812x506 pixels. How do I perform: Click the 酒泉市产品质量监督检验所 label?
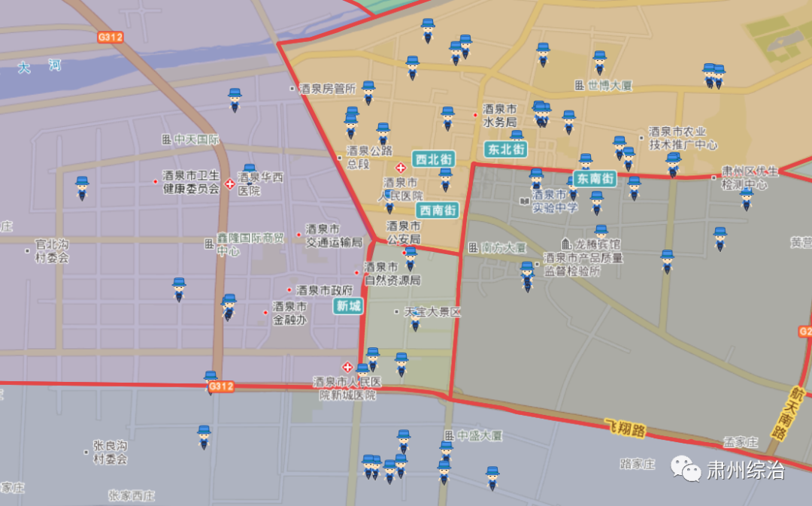(583, 264)
